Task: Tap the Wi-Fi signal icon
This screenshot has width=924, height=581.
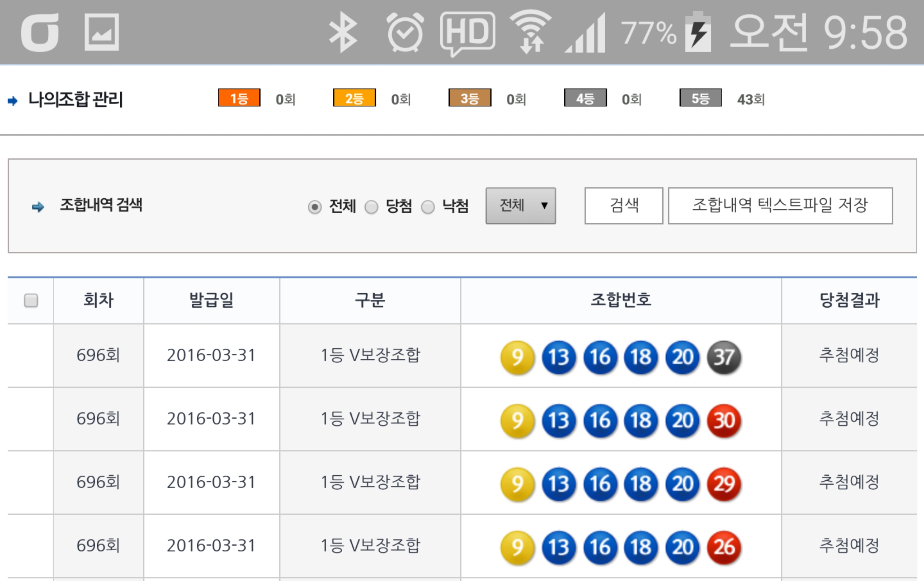Action: tap(531, 31)
